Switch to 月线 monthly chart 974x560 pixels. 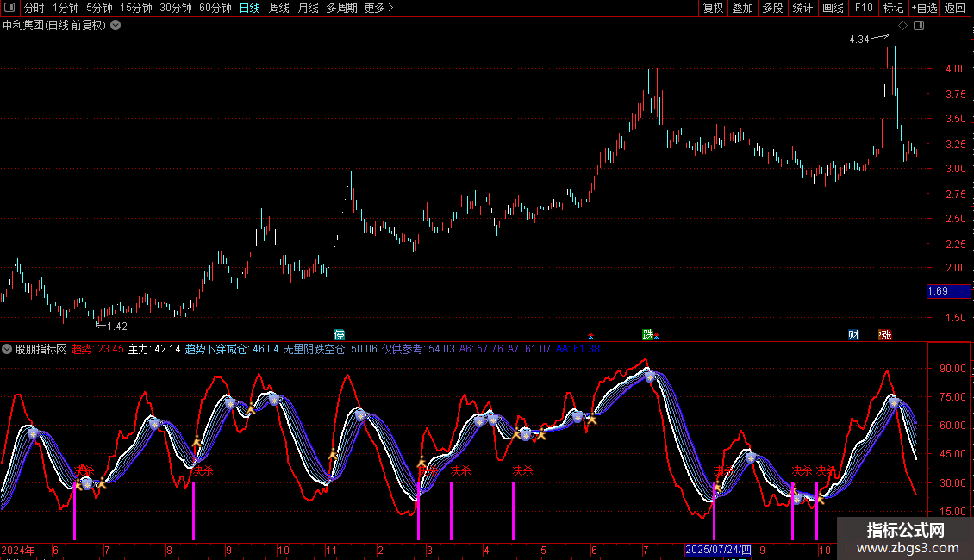point(308,8)
